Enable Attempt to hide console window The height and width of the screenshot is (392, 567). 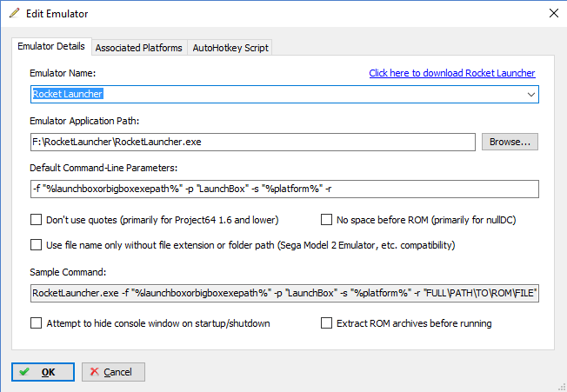point(37,323)
